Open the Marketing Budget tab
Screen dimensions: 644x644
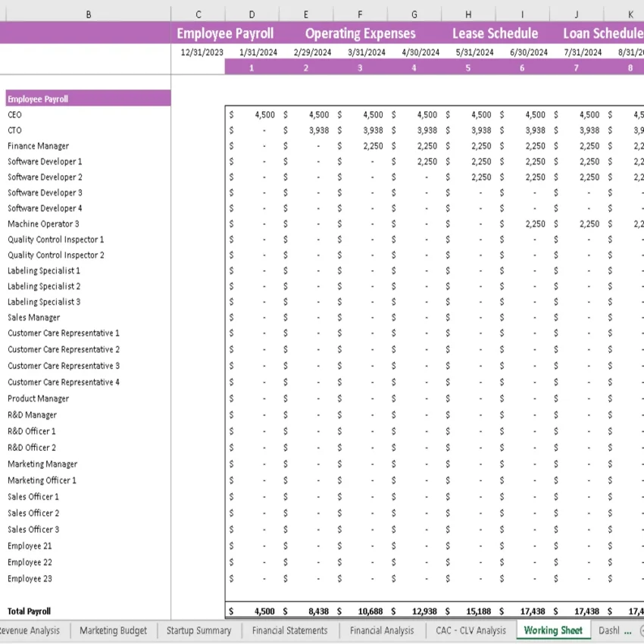[x=113, y=630]
